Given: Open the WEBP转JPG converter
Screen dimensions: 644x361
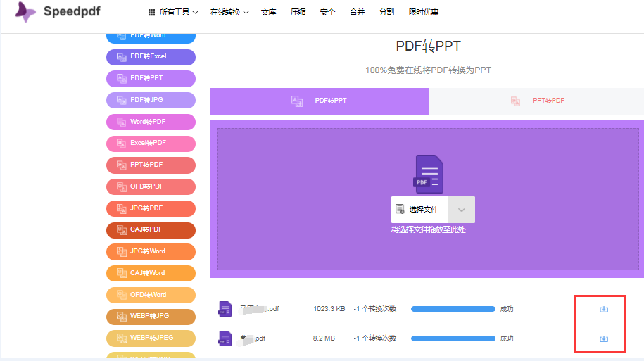Looking at the screenshot, I should [x=151, y=316].
